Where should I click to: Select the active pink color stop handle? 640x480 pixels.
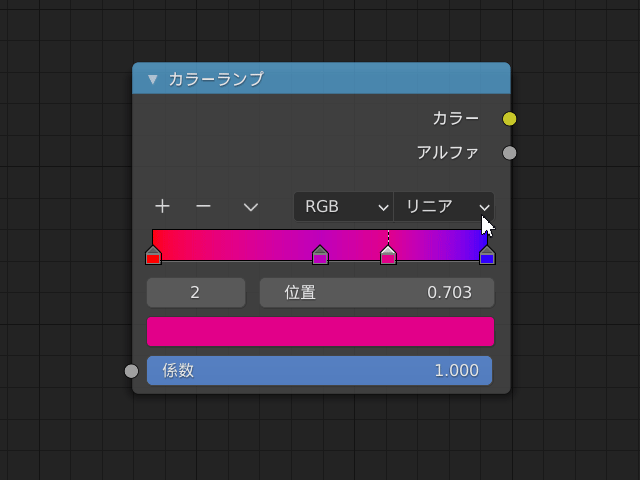[388, 256]
